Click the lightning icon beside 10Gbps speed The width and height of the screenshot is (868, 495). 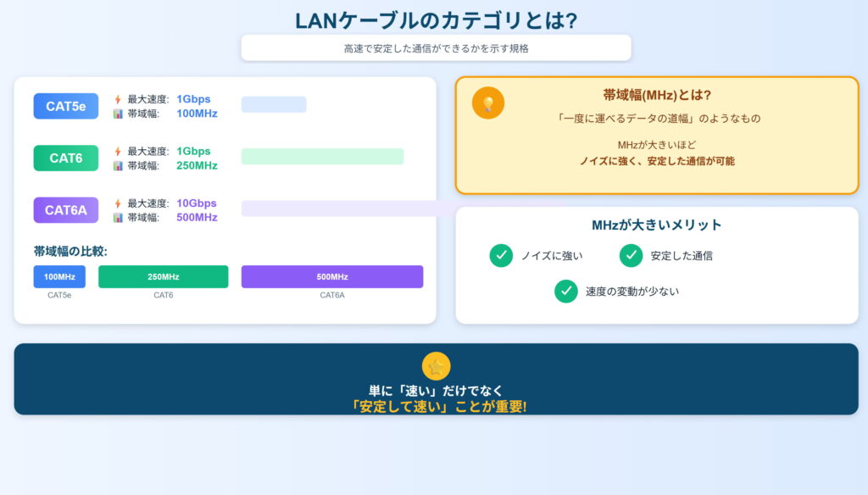(x=118, y=203)
